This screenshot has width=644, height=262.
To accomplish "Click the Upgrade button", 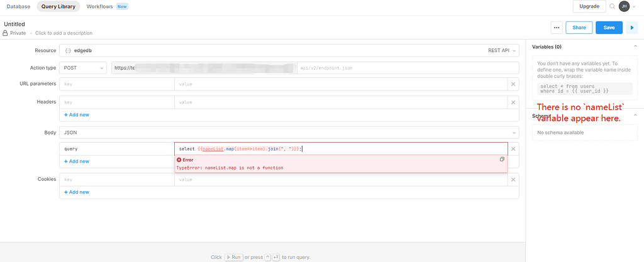I will tap(589, 6).
